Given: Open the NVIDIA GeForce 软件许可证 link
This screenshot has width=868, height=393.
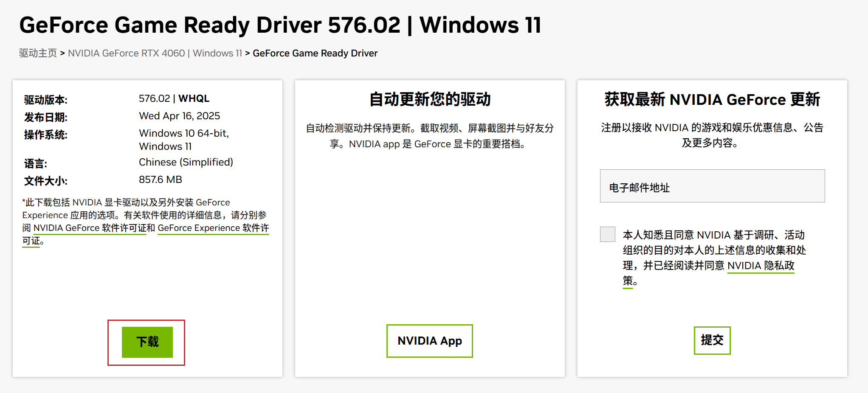Looking at the screenshot, I should tap(90, 228).
